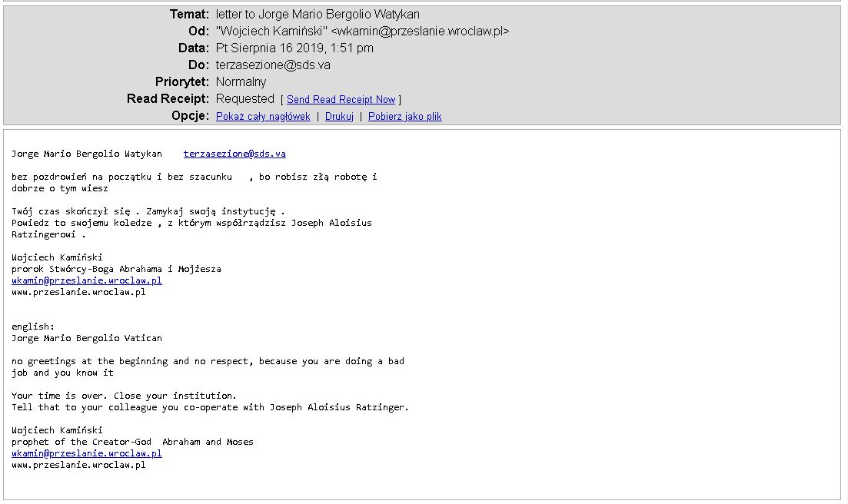
Task: Click date 'Pt Sierpnia 16 2019, 1:51 pm'
Action: click(294, 48)
